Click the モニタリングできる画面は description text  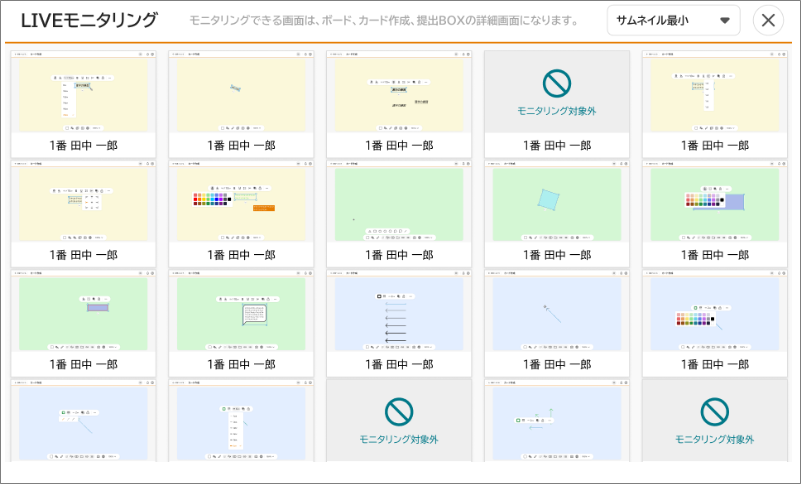[384, 21]
